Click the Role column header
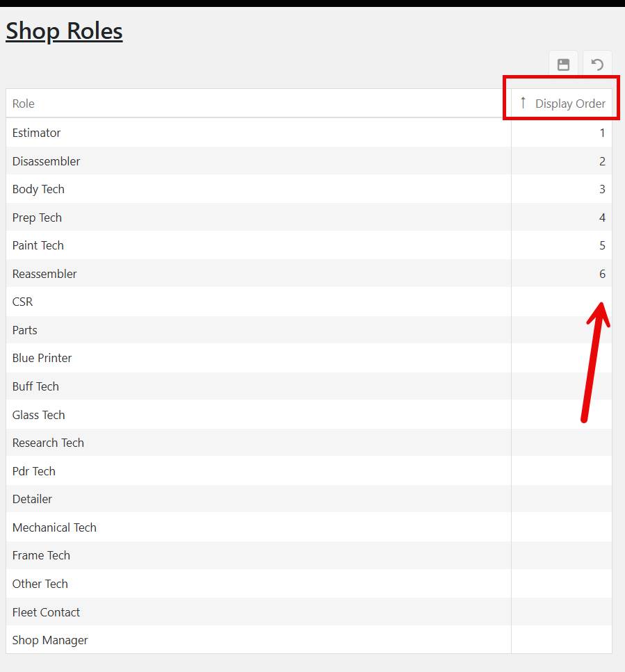The height and width of the screenshot is (672, 625). pyautogui.click(x=24, y=104)
